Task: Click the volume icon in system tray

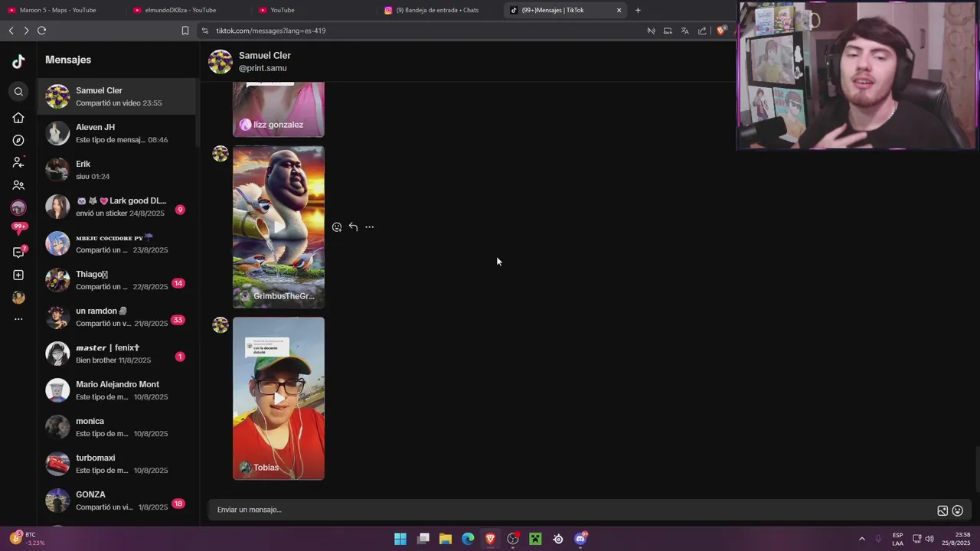Action: pyautogui.click(x=929, y=539)
